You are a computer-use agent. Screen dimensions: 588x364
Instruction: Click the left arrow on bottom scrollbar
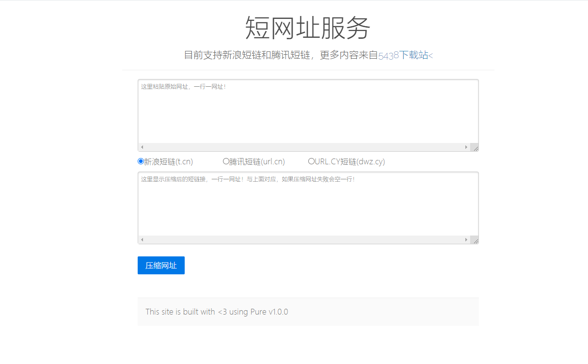142,239
